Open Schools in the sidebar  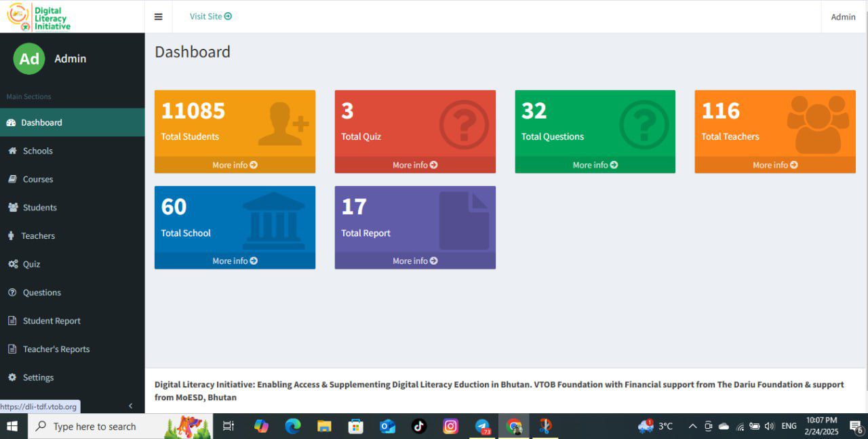[73, 151]
